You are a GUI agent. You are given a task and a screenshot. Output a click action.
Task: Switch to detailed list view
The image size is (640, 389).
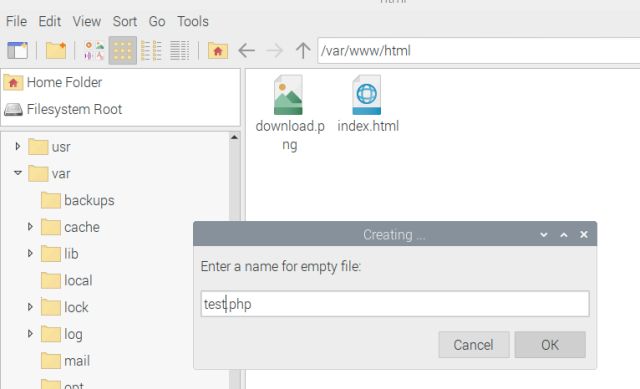[180, 51]
